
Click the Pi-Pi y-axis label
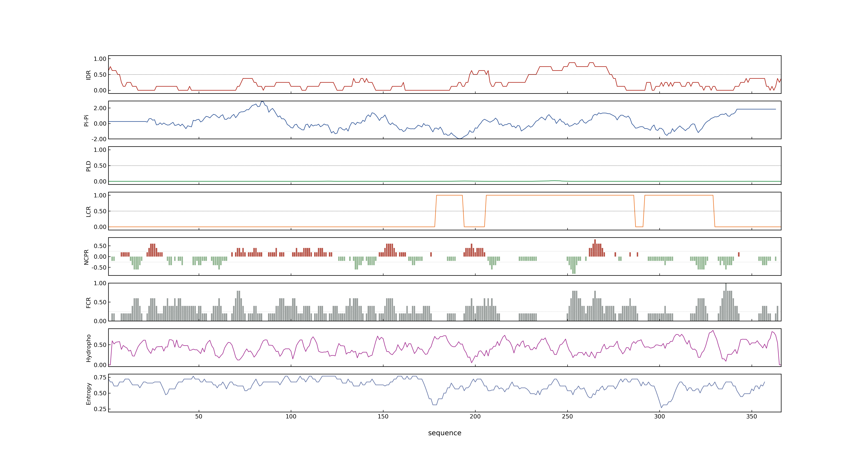point(86,120)
